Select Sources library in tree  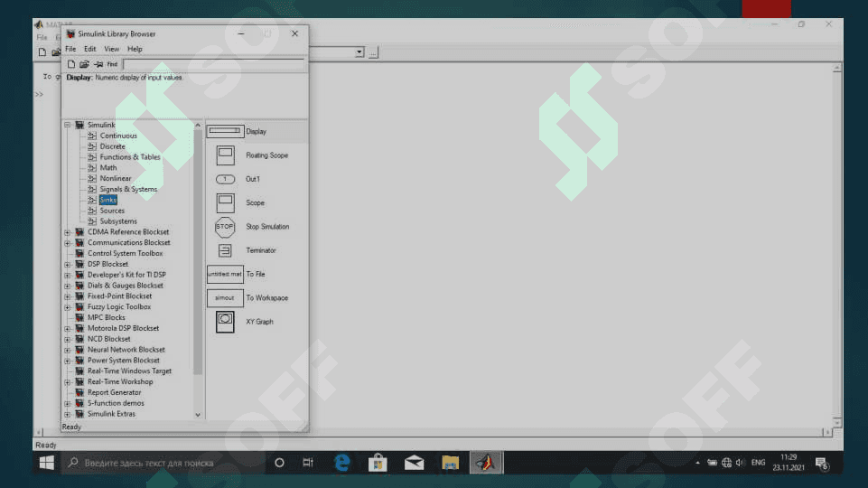pos(112,211)
